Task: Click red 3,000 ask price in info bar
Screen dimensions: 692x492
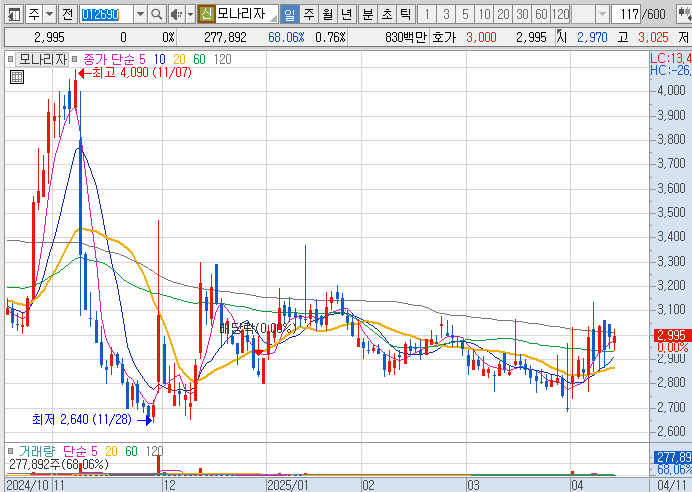Action: [481, 38]
